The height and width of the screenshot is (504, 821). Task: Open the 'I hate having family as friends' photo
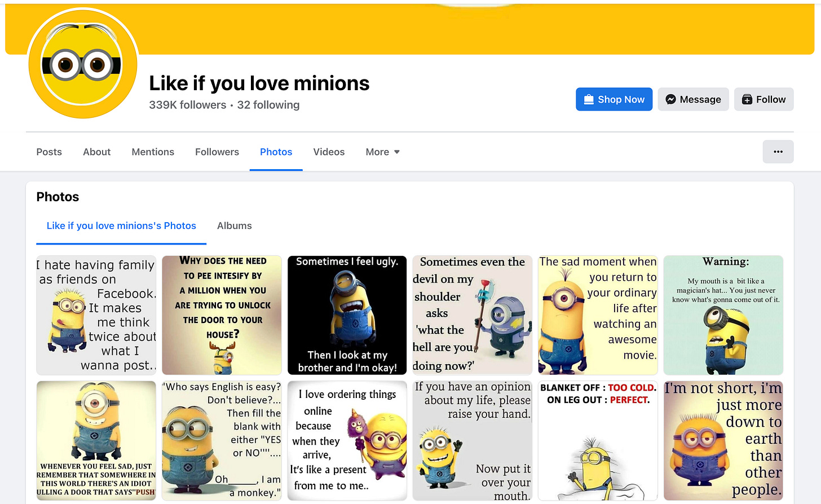pyautogui.click(x=96, y=315)
